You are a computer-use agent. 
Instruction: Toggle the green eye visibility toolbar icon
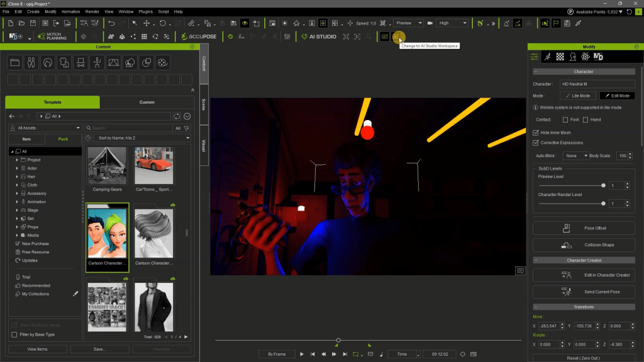(245, 23)
